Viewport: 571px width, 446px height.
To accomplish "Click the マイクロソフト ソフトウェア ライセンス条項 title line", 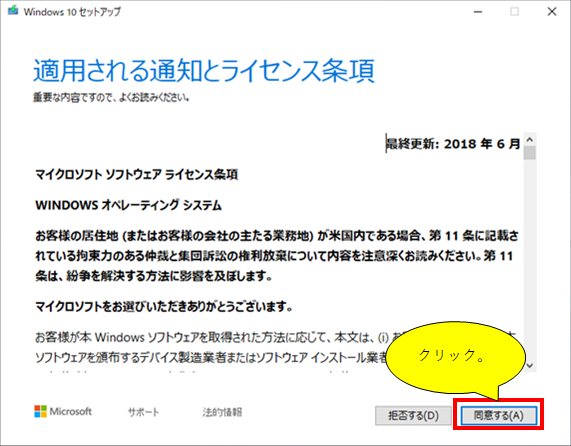I will 137,175.
